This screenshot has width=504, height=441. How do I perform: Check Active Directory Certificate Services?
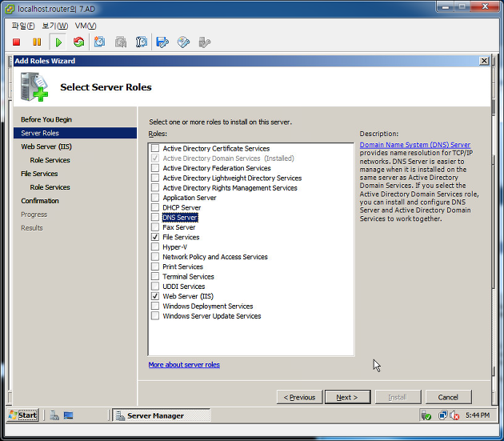[x=155, y=148]
